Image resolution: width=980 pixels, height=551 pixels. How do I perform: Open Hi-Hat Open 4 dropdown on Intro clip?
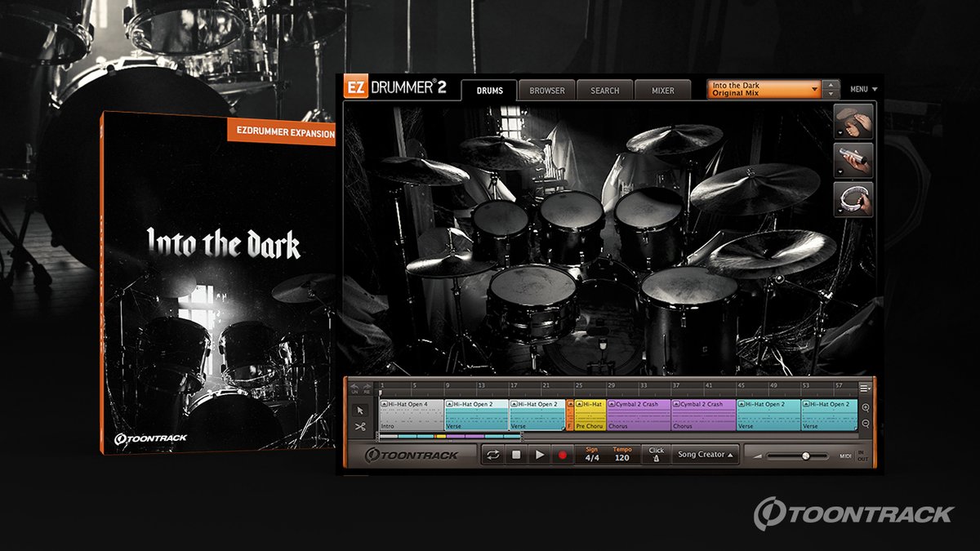[385, 404]
